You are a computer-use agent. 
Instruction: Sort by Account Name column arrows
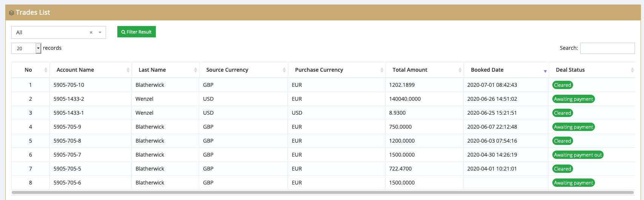[128, 70]
